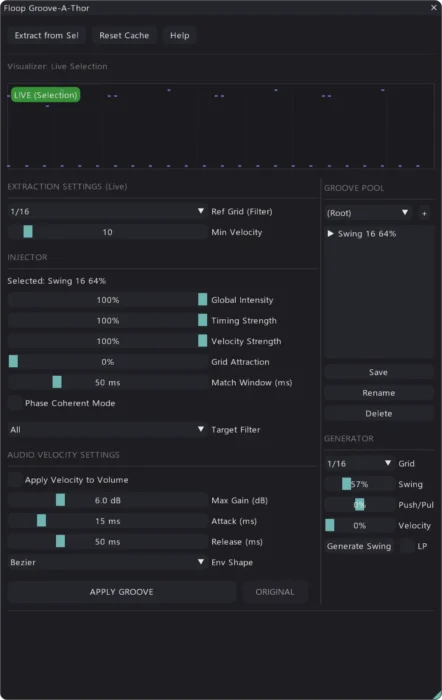Click the Grid Attraction slider
The height and width of the screenshot is (700, 442).
tap(107, 362)
